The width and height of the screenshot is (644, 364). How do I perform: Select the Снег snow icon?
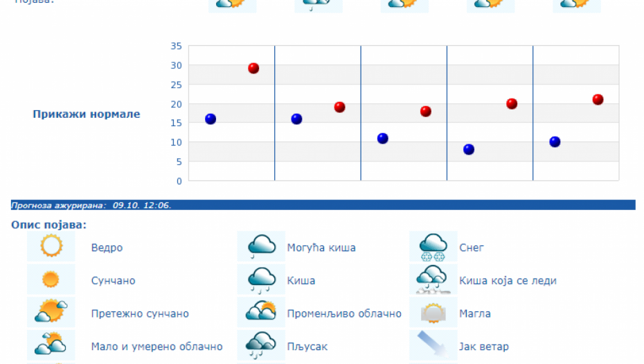coord(433,247)
